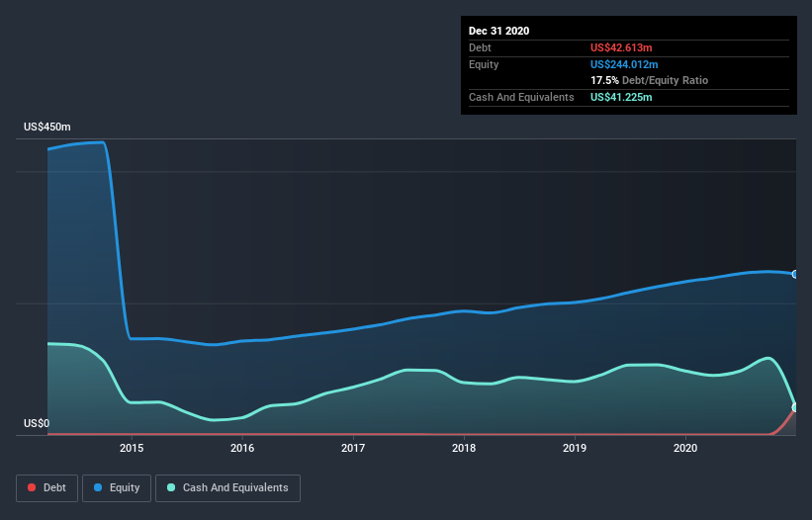Toggle Cash And Equivalents legend button
Screen dimensions: 812x520
(x=227, y=488)
